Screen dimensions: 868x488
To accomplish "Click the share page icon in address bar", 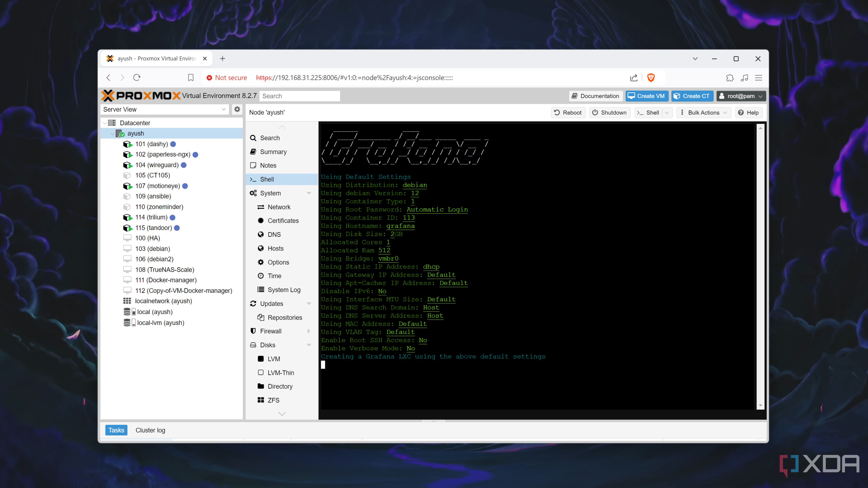I will [x=633, y=77].
